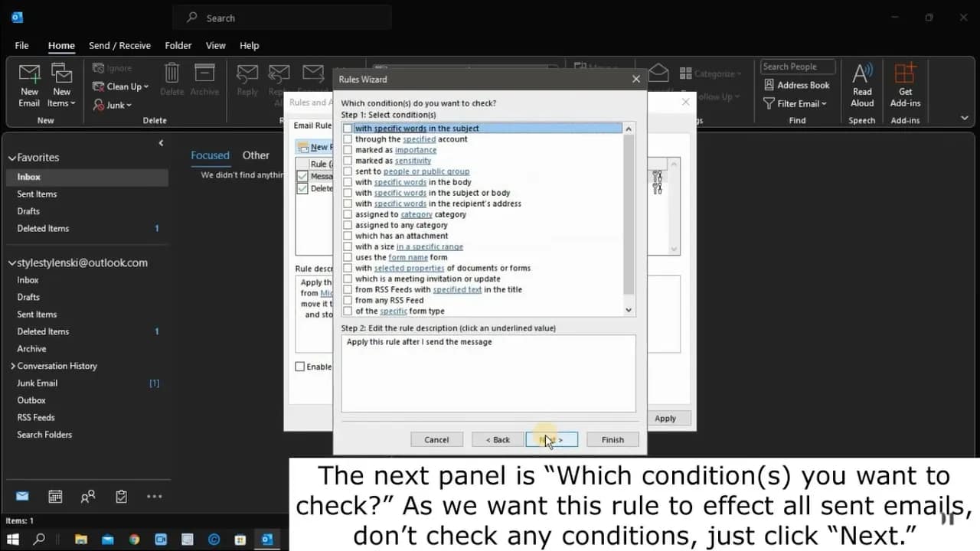Collapse the Favorites section

tap(12, 158)
